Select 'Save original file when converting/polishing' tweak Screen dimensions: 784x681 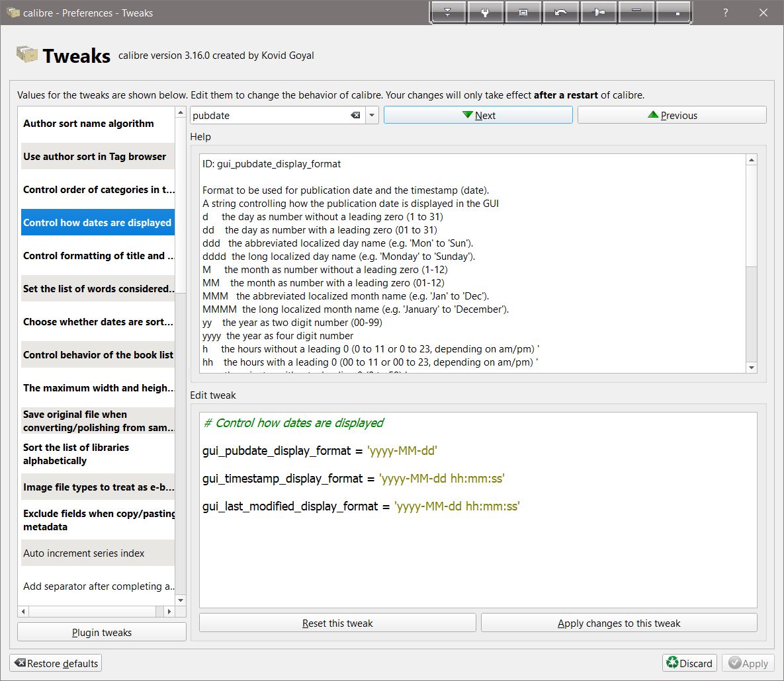(97, 421)
